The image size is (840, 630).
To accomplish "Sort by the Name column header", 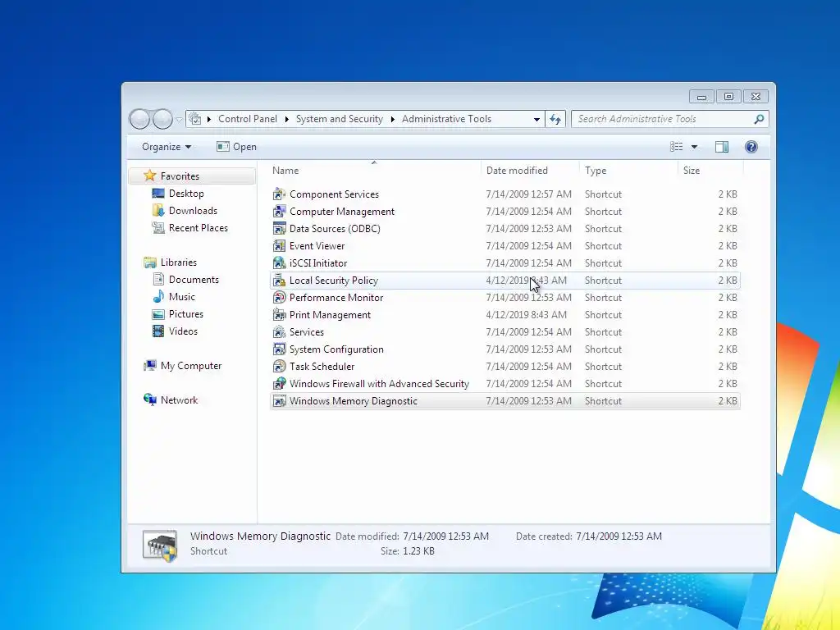I will [374, 171].
